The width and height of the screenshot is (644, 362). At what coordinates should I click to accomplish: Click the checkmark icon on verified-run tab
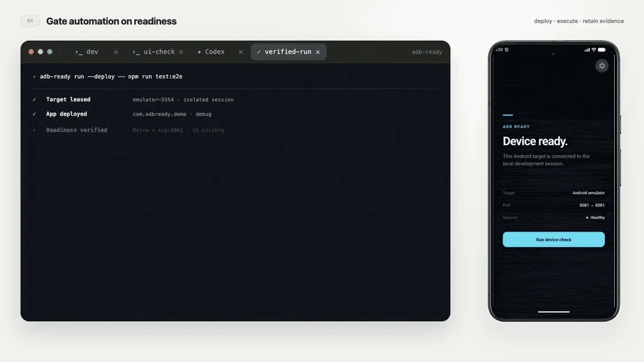point(259,52)
